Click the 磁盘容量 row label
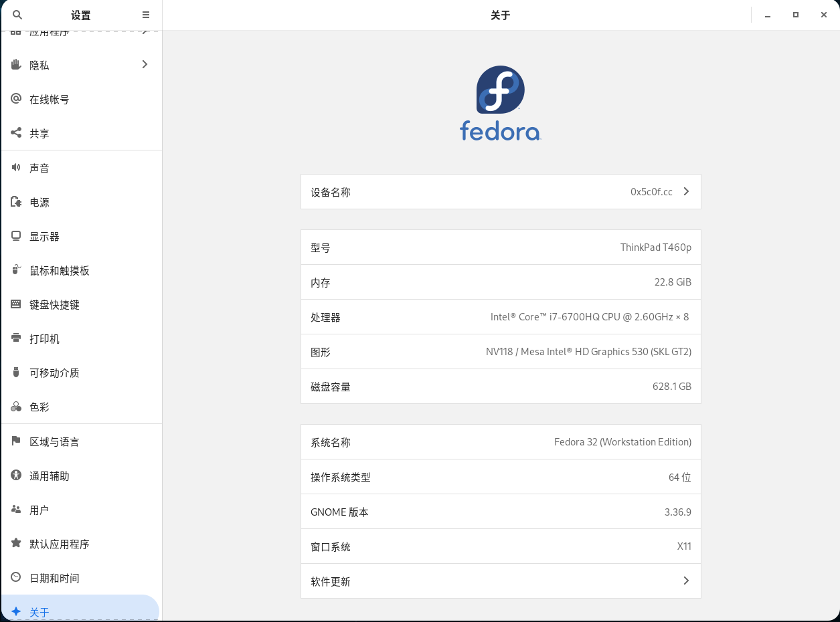Image resolution: width=840 pixels, height=622 pixels. coord(331,387)
